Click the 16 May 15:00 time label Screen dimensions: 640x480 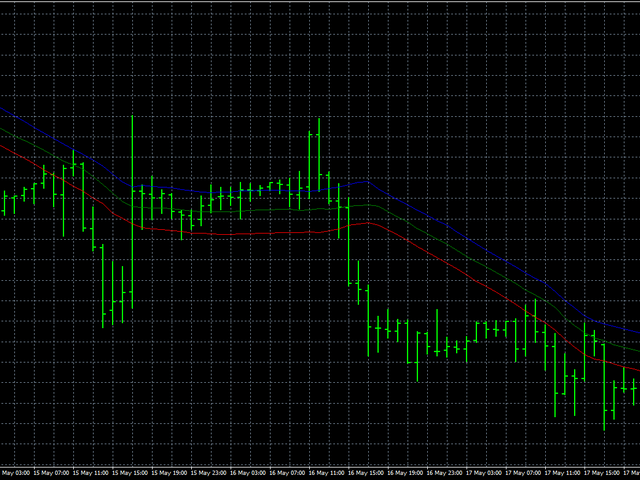[366, 473]
